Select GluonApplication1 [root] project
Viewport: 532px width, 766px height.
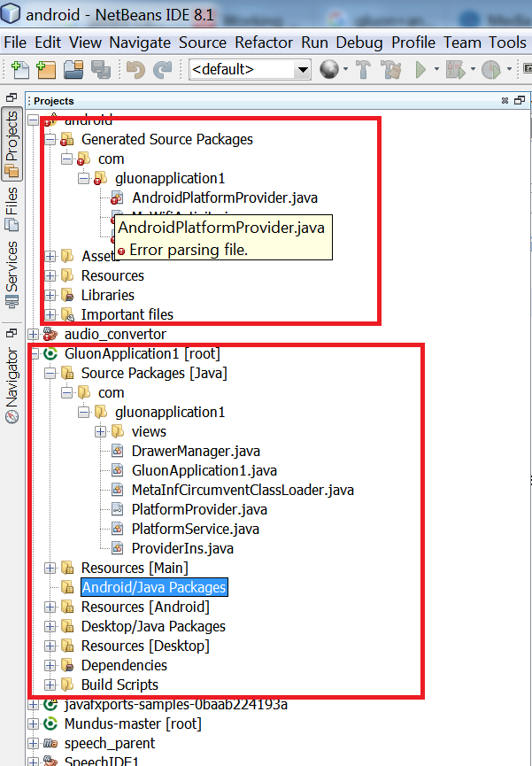[143, 353]
